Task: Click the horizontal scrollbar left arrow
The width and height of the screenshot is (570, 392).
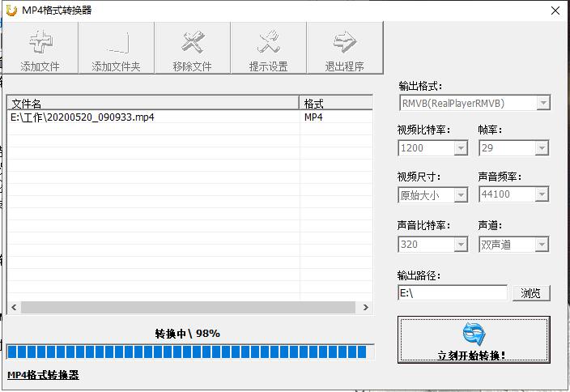Action: tap(14, 307)
